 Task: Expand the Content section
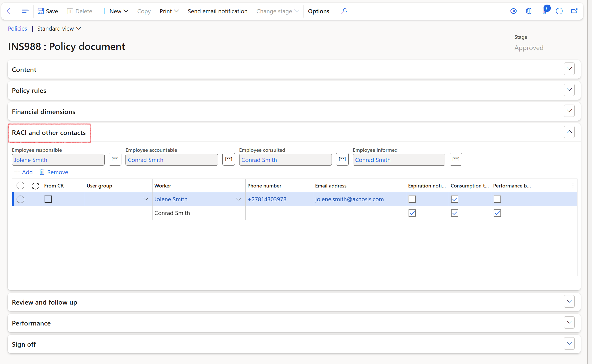point(569,69)
